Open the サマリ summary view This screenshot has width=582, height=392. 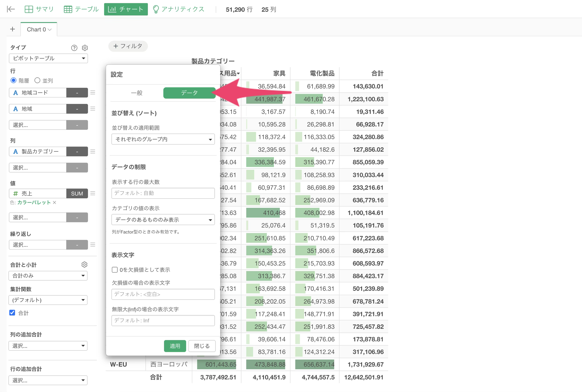pos(39,9)
